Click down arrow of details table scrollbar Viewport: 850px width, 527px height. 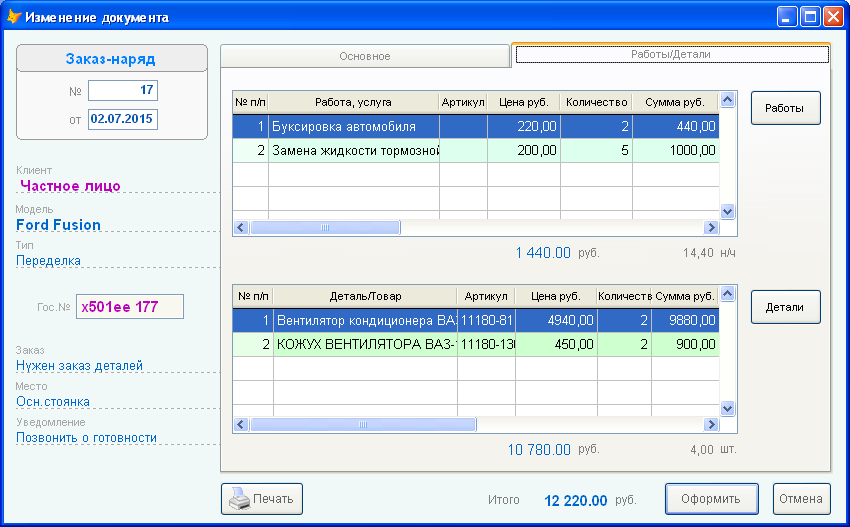pyautogui.click(x=727, y=408)
